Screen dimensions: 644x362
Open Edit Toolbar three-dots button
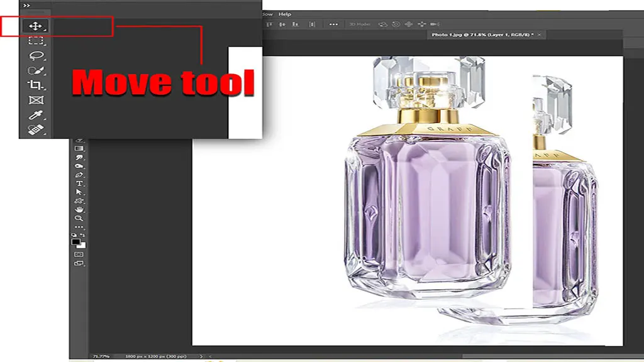[x=79, y=227]
